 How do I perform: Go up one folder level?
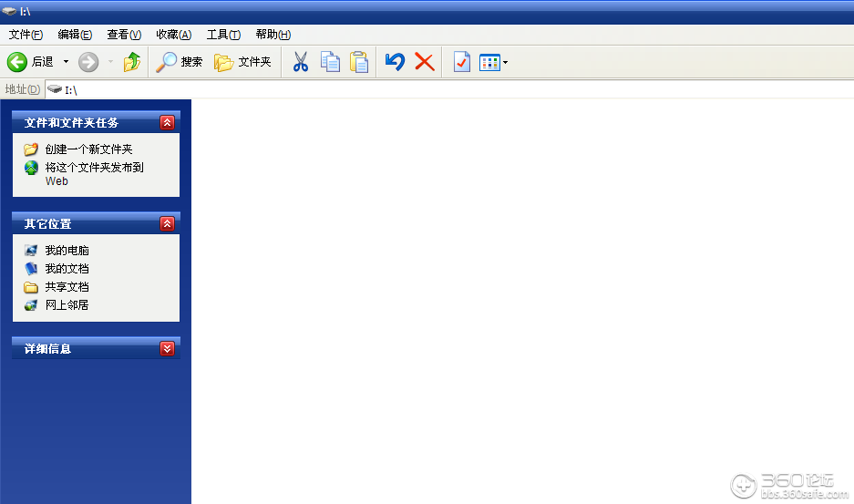132,62
